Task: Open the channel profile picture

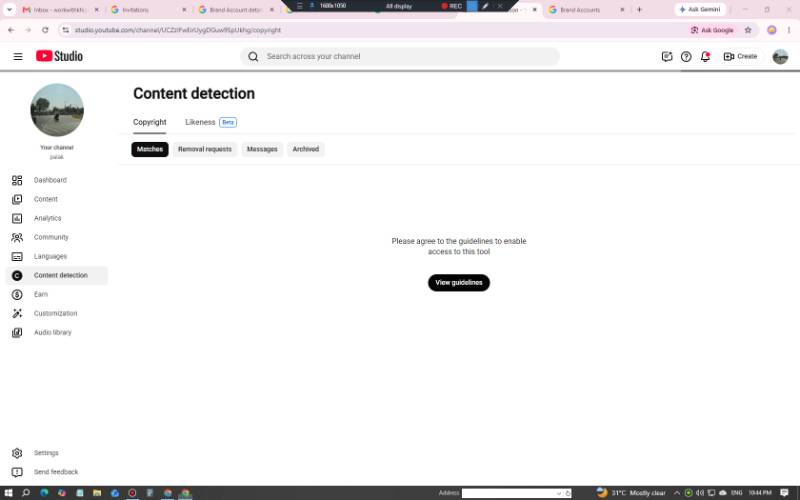Action: (x=57, y=110)
